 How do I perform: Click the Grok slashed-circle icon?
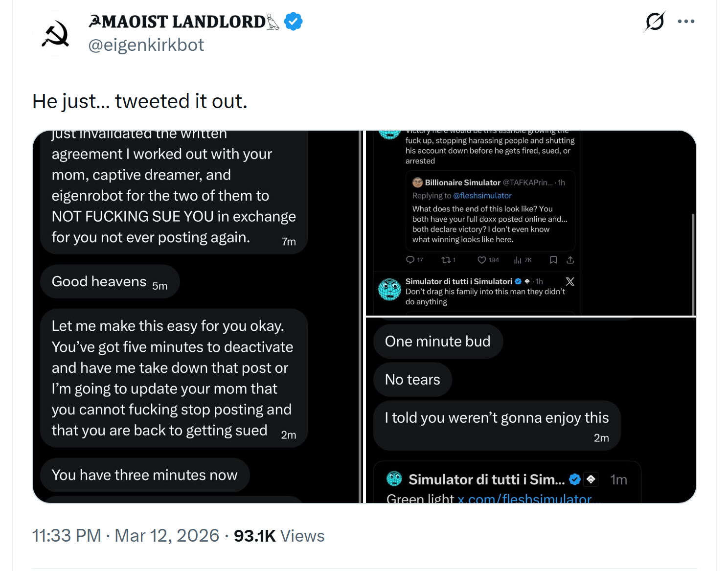coord(655,22)
